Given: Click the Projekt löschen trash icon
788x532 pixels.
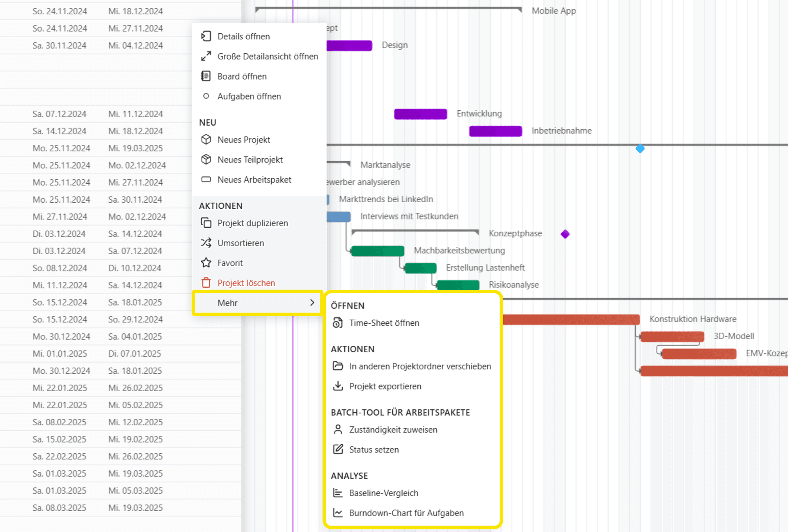Looking at the screenshot, I should pyautogui.click(x=206, y=283).
